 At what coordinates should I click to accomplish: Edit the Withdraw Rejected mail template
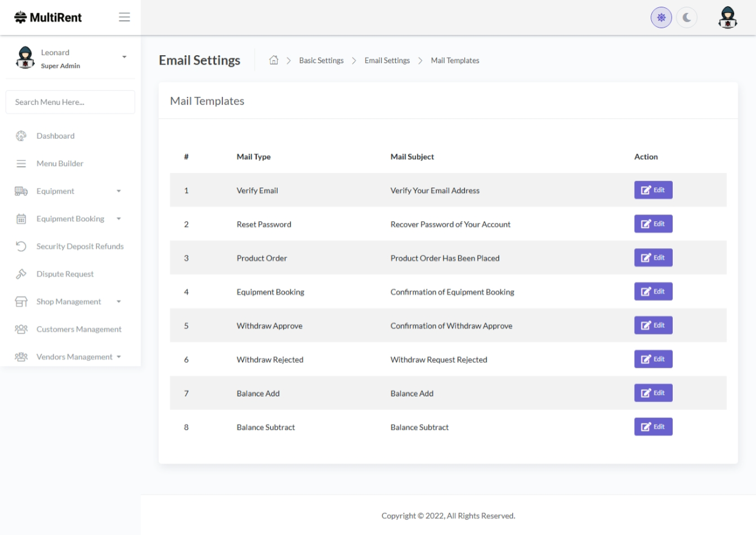(653, 359)
